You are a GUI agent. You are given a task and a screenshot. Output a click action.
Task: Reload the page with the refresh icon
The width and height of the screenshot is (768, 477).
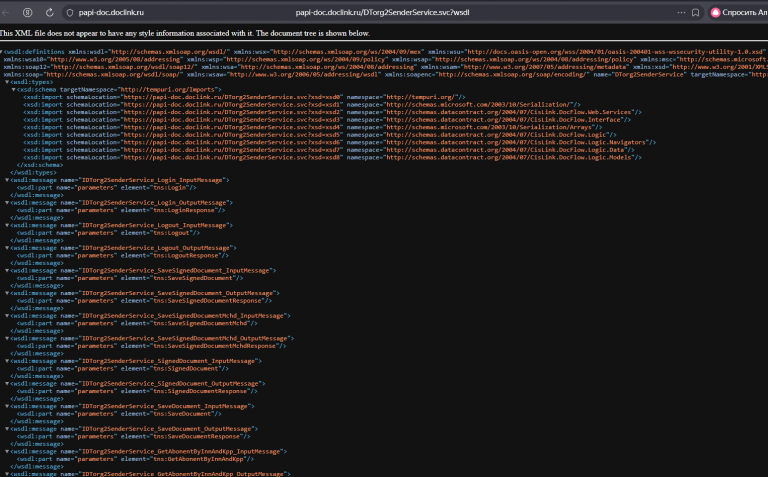click(x=49, y=13)
